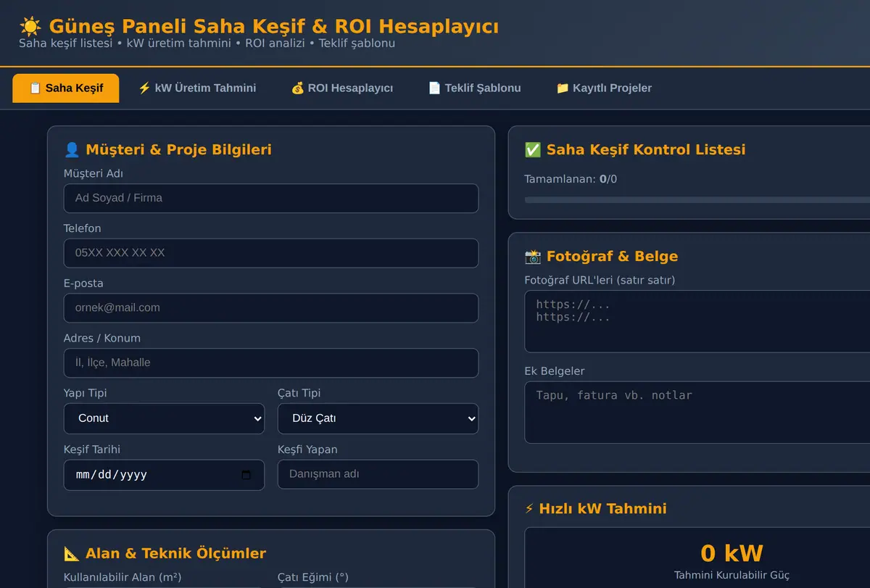Click the clipboard icon on Saha Keşif tab
The image size is (870, 588).
35,88
